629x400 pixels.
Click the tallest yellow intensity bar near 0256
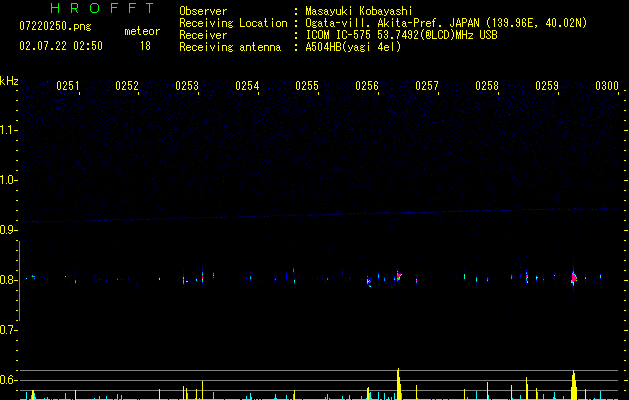coord(398,384)
